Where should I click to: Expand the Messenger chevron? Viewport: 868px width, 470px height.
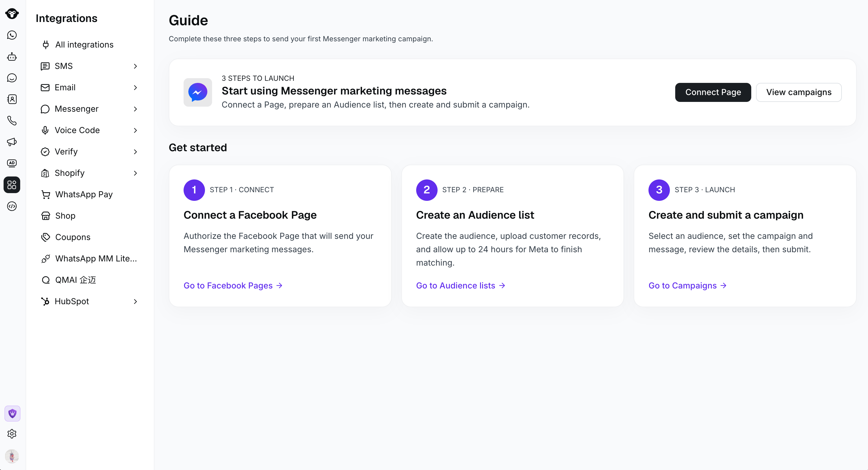(x=135, y=109)
